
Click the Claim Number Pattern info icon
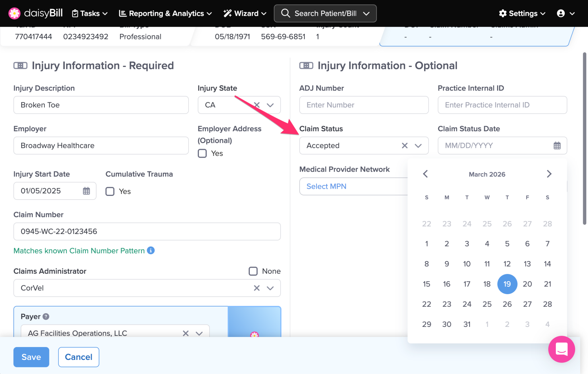click(151, 250)
